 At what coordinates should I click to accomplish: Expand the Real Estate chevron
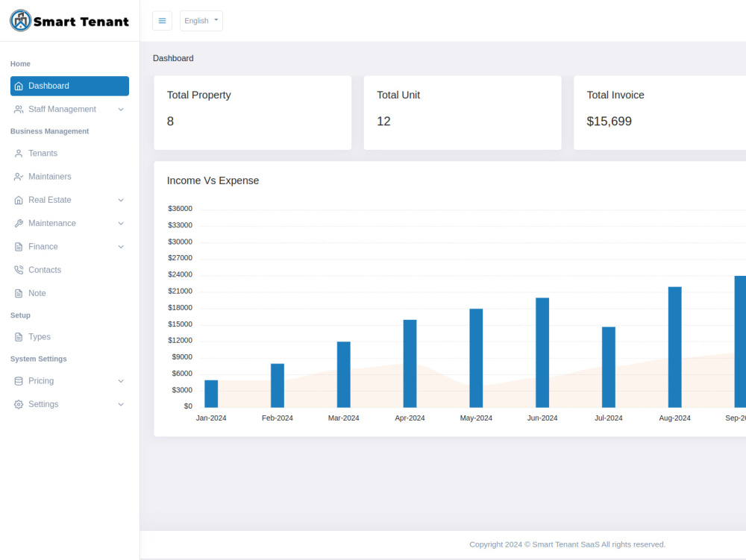click(x=121, y=200)
